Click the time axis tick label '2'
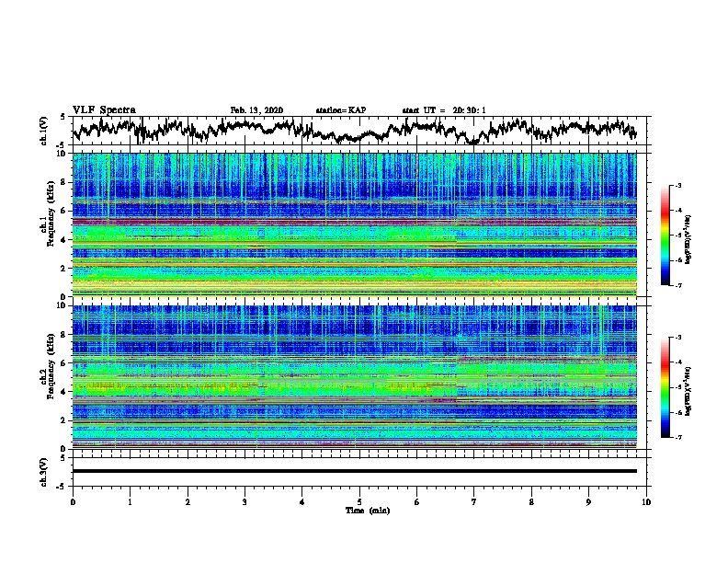 [188, 502]
